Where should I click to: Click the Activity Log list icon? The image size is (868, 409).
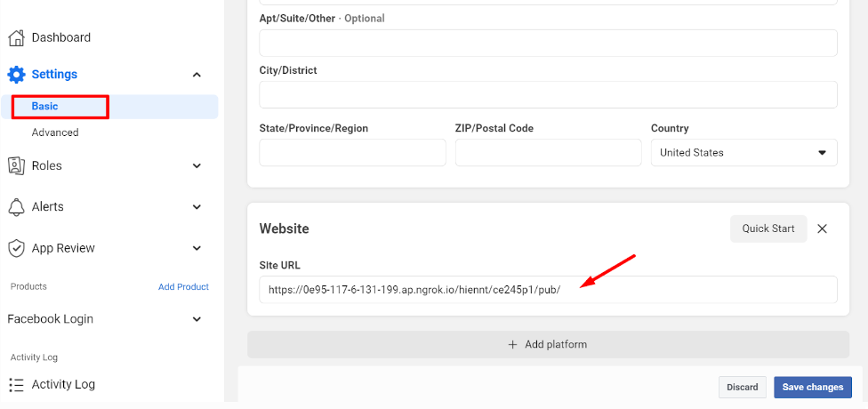(15, 384)
